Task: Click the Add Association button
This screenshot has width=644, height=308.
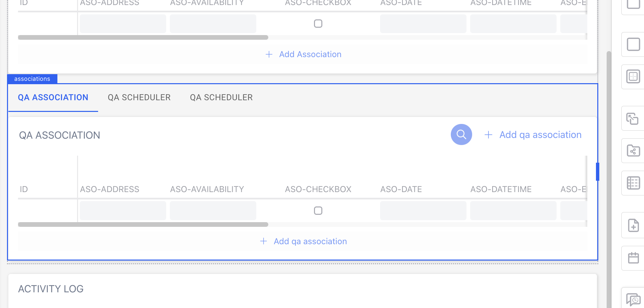Action: (x=304, y=54)
